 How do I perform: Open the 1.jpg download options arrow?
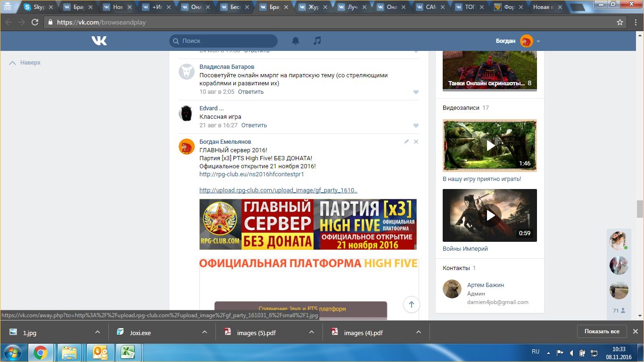(x=98, y=332)
